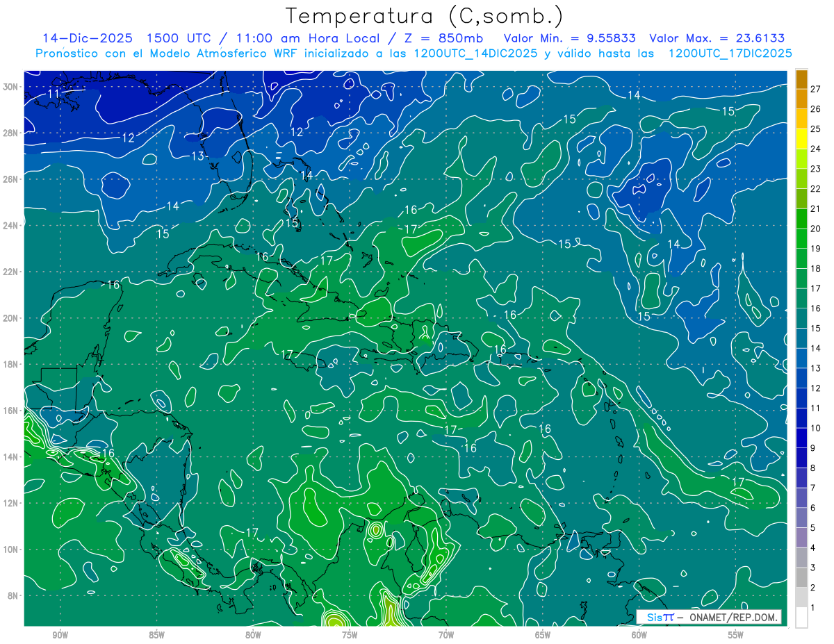Image resolution: width=834 pixels, height=644 pixels.
Task: Click the '8N' latitude axis label
Action: 13,595
